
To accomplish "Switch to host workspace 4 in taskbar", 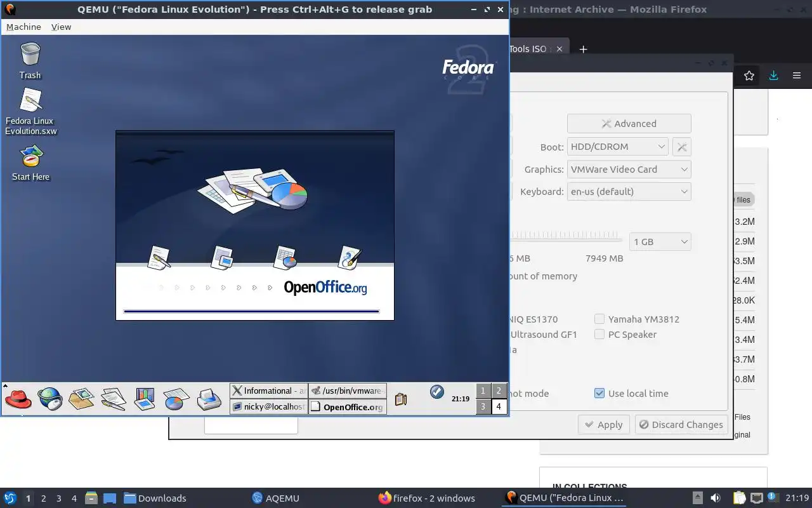I will pyautogui.click(x=74, y=498).
